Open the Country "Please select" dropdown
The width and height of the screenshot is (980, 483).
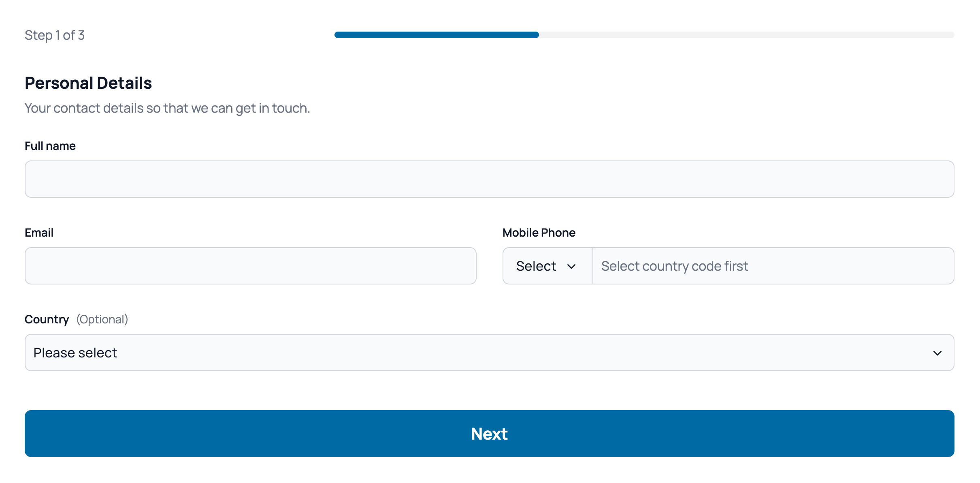pyautogui.click(x=489, y=353)
